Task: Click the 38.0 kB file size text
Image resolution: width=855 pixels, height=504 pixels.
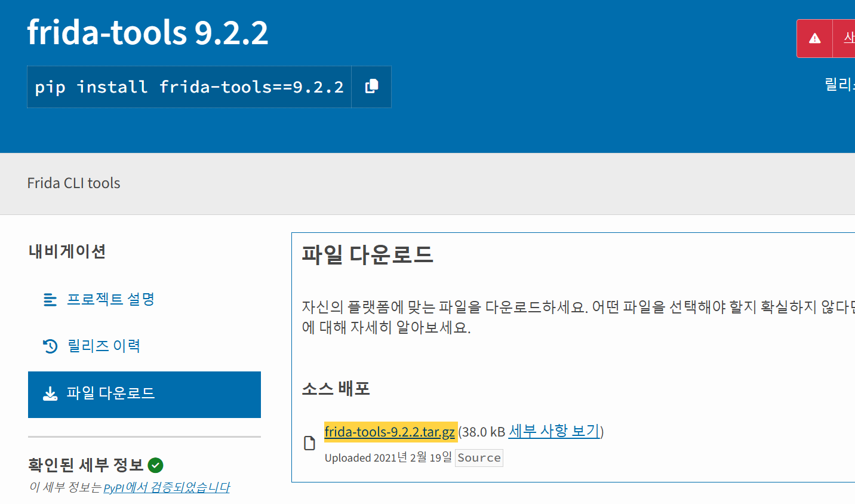Action: pyautogui.click(x=484, y=432)
